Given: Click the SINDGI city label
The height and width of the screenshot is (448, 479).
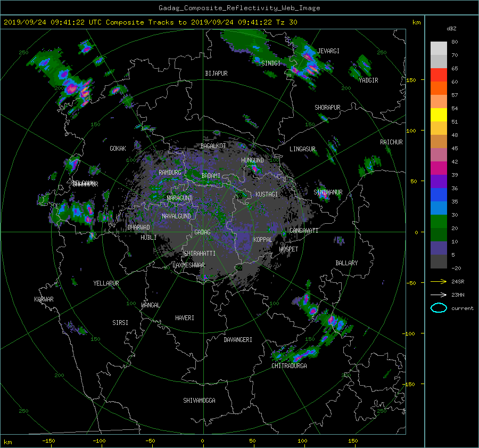Looking at the screenshot, I should (x=271, y=63).
